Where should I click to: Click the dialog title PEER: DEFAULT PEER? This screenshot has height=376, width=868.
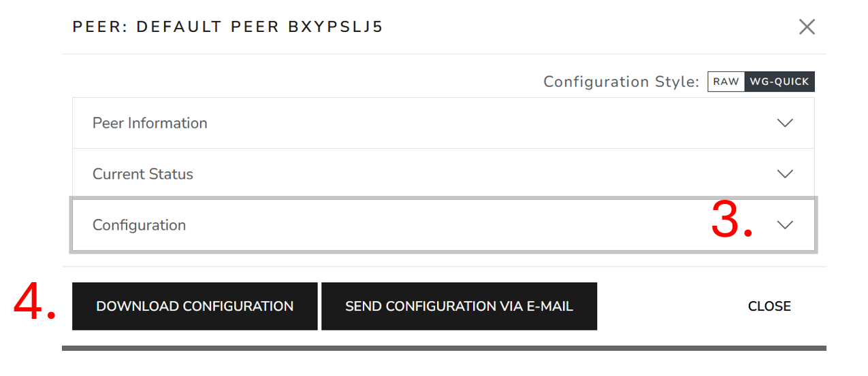177,27
